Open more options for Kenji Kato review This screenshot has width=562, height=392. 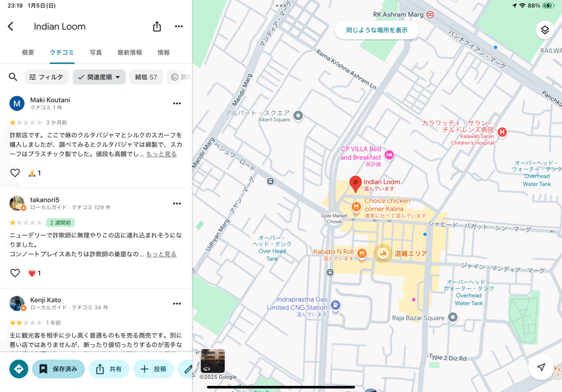[177, 304]
